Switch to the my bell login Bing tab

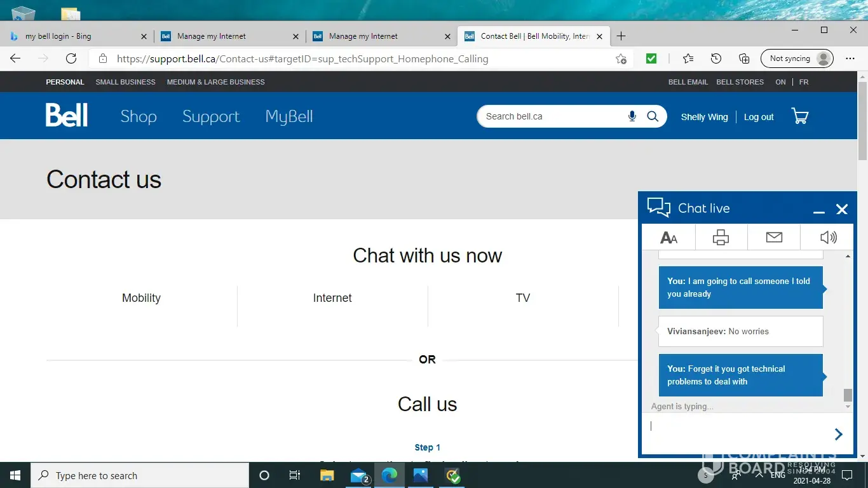[x=76, y=36]
